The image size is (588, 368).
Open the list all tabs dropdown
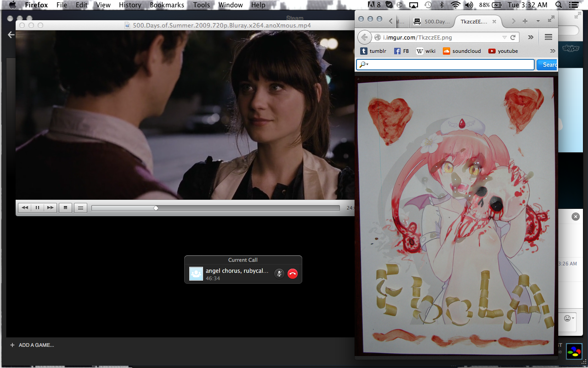coord(538,21)
